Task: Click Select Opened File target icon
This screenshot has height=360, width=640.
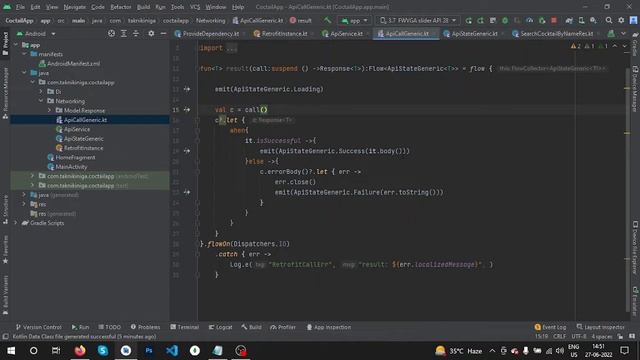Action: [x=111, y=33]
